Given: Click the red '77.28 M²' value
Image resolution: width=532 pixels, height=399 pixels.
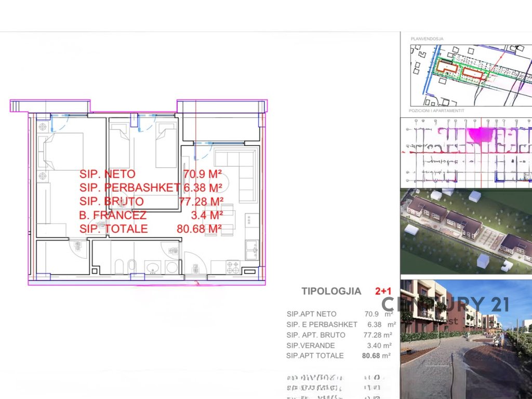Looking at the screenshot, I should coord(201,202).
